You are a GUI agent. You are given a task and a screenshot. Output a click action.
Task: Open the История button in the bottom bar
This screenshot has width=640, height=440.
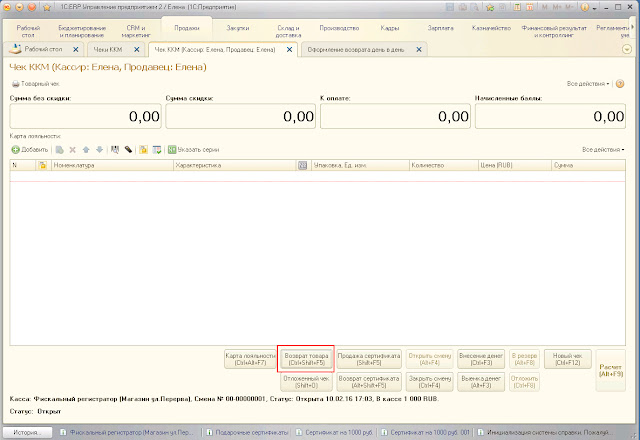point(27,432)
